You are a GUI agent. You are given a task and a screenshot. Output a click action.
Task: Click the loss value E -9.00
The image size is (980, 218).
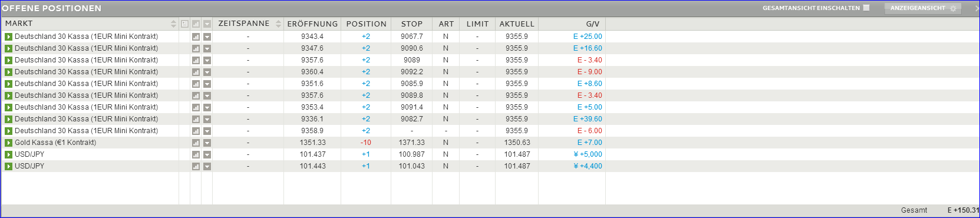(x=590, y=72)
